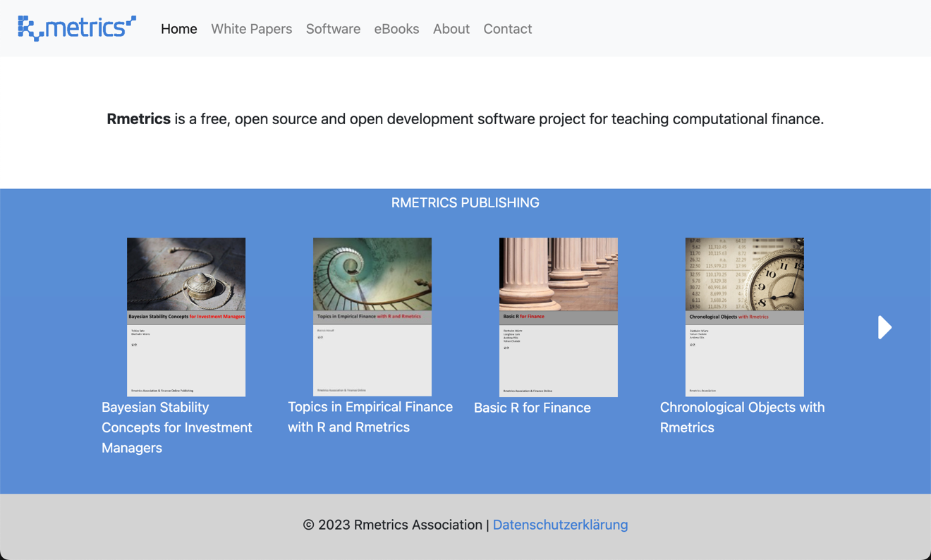Open the Topics in Empirical Finance title
Viewport: 931px width, 560px height.
(370, 417)
